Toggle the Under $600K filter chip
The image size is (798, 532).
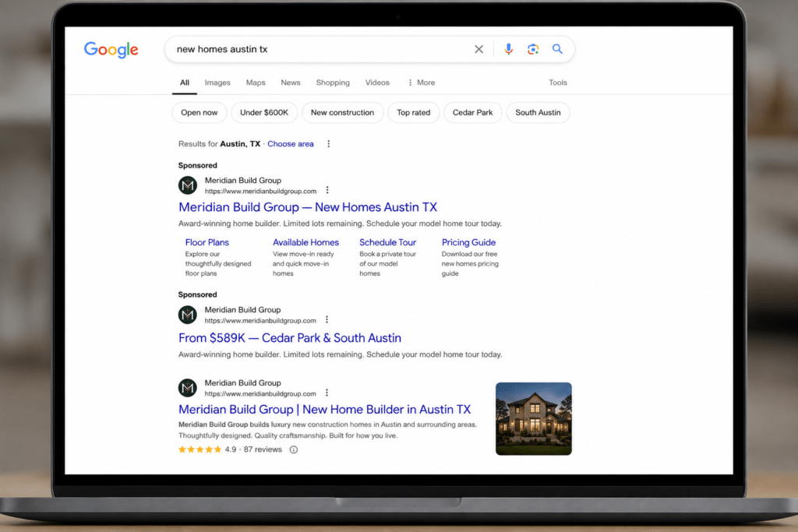264,112
